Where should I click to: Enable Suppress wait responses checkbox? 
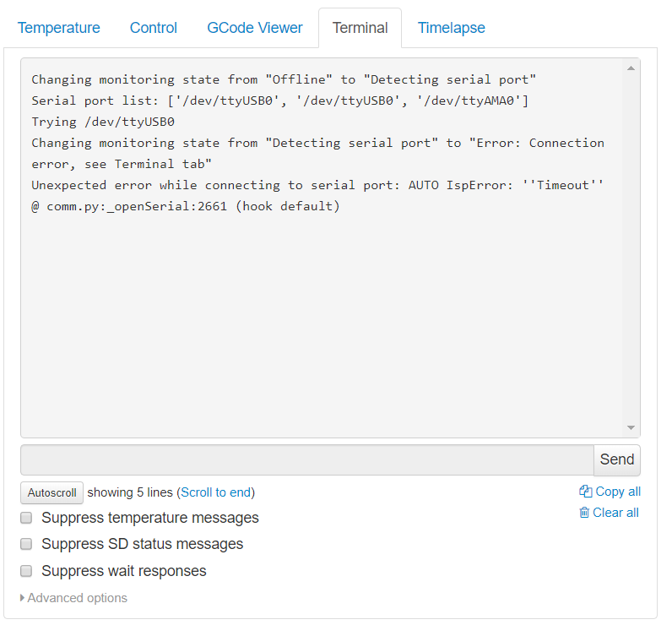click(26, 571)
